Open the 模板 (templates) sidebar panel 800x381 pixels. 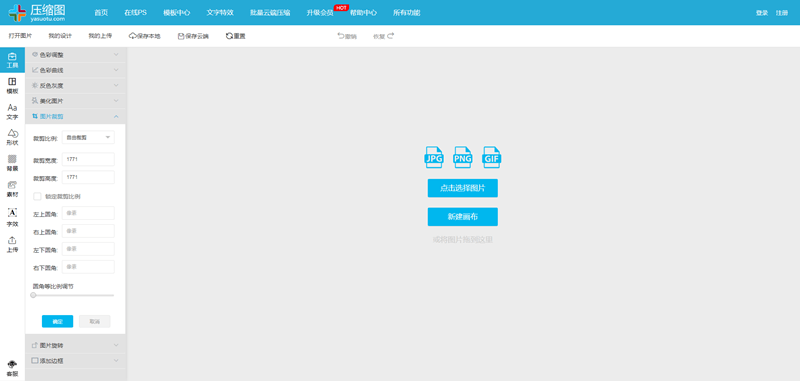click(x=12, y=86)
